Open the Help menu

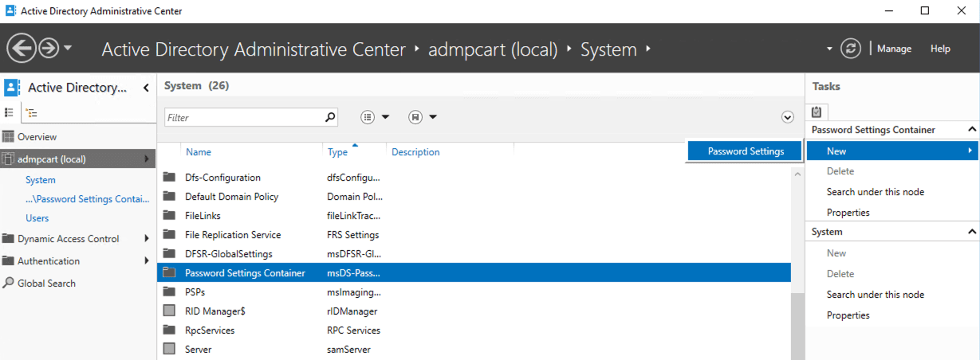[x=940, y=49]
